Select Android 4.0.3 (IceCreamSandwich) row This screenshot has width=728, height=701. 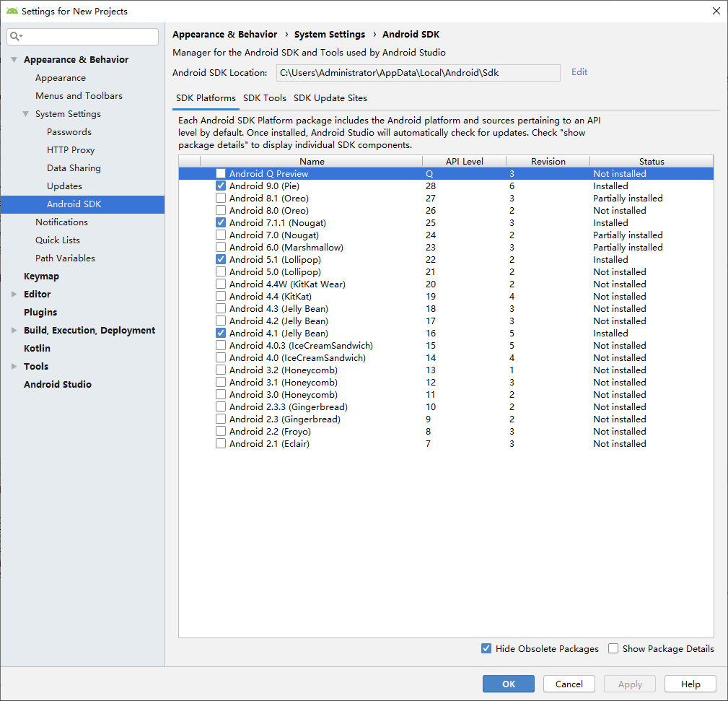coord(446,345)
